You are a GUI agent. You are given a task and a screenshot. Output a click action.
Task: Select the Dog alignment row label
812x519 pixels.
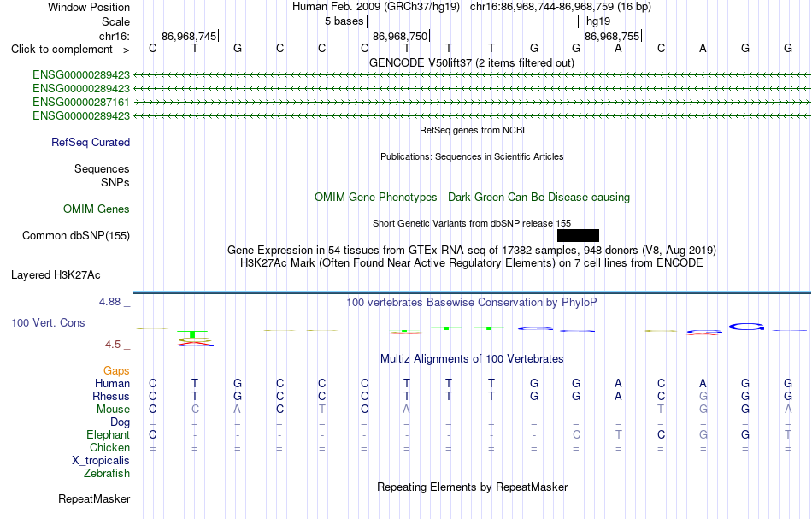point(120,422)
